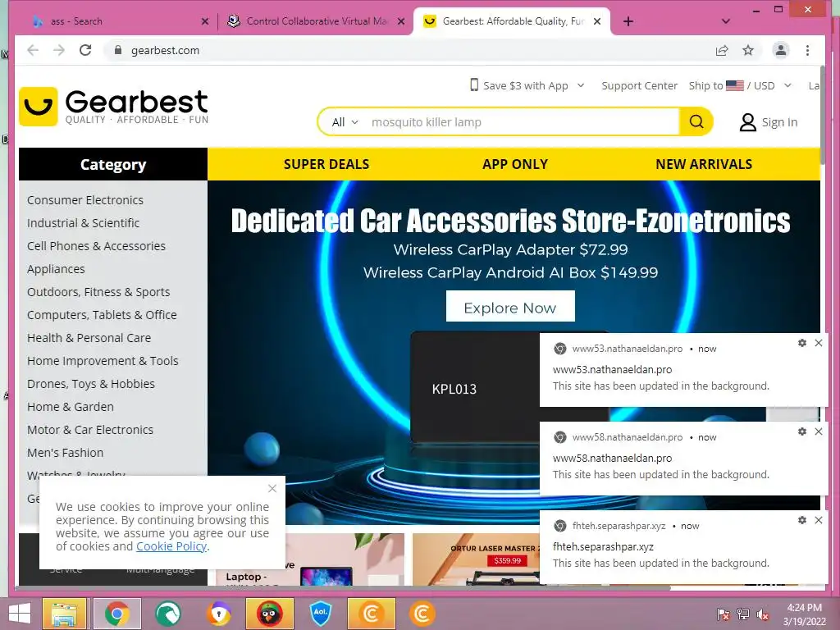The height and width of the screenshot is (630, 840).
Task: Open settings gear on www58.nathanaeldan.pro notification
Action: pos(802,431)
